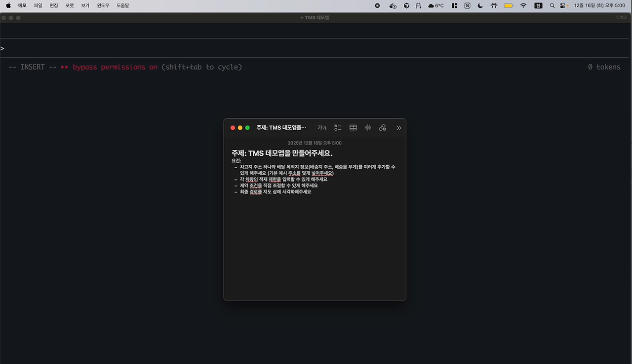Screen dimensions: 632x364
Task: Open the 편집 menu
Action: [x=54, y=5]
